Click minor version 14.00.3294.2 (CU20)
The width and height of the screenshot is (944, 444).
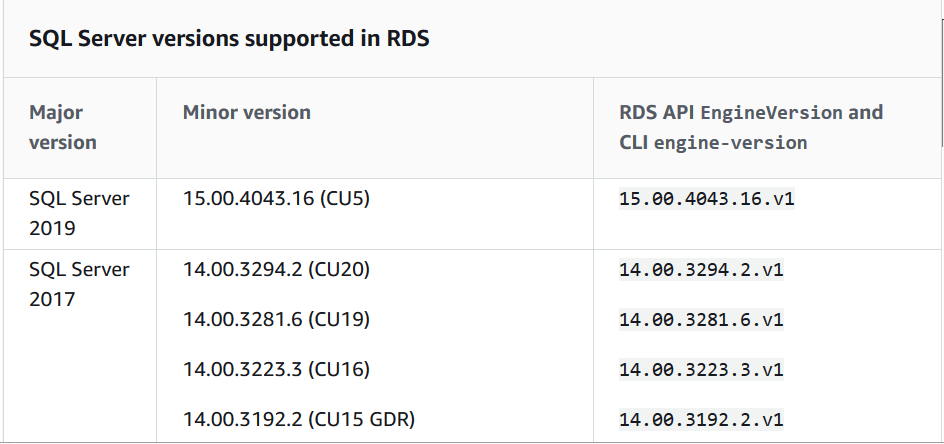(280, 269)
